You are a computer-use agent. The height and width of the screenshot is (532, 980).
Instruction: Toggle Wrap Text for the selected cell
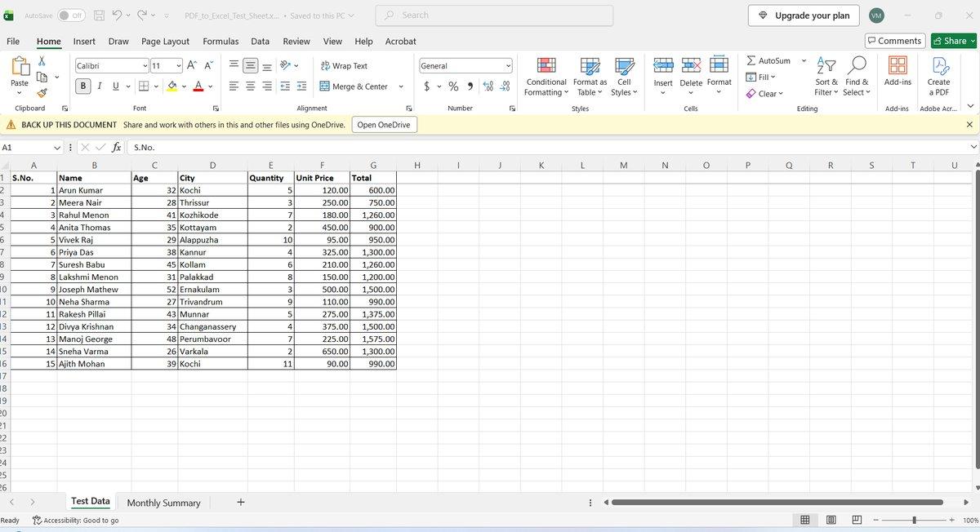pyautogui.click(x=344, y=66)
